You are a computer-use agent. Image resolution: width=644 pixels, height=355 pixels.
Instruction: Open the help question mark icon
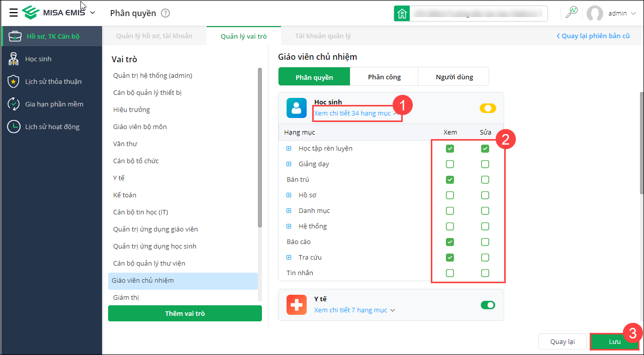[165, 14]
